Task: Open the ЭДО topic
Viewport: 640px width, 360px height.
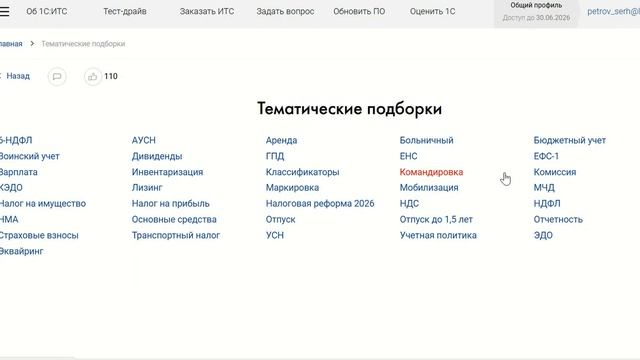Action: (x=543, y=235)
